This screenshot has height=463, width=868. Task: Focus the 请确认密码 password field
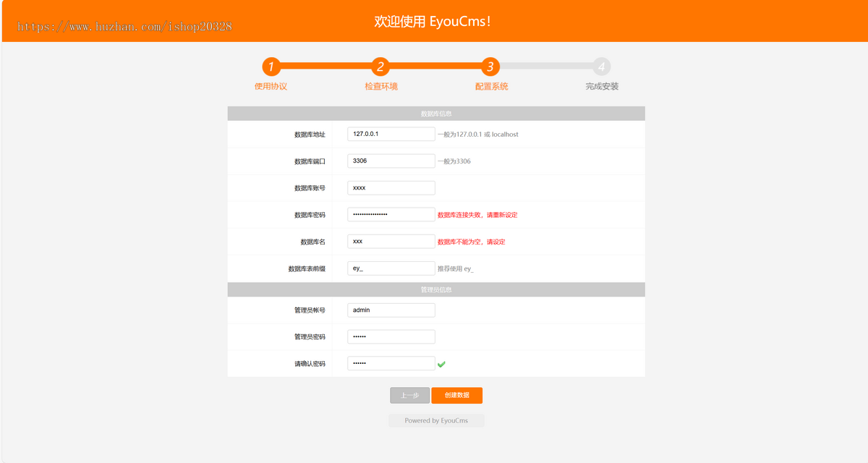(x=391, y=363)
